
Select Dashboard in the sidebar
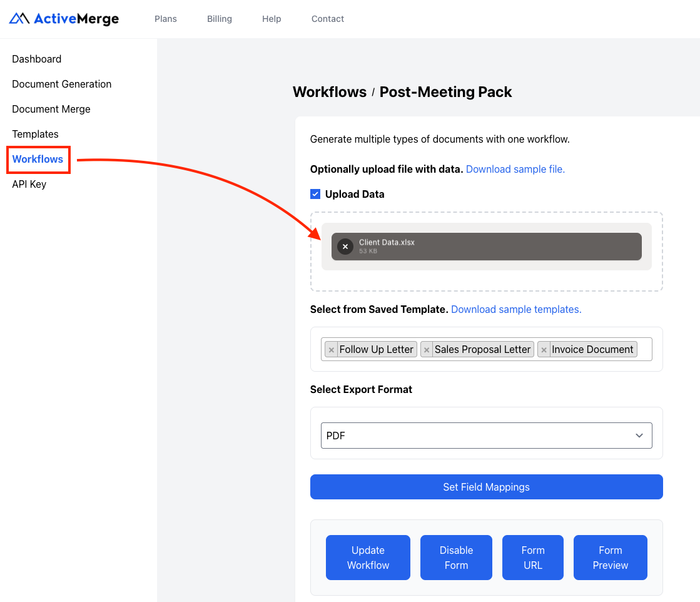(x=36, y=59)
